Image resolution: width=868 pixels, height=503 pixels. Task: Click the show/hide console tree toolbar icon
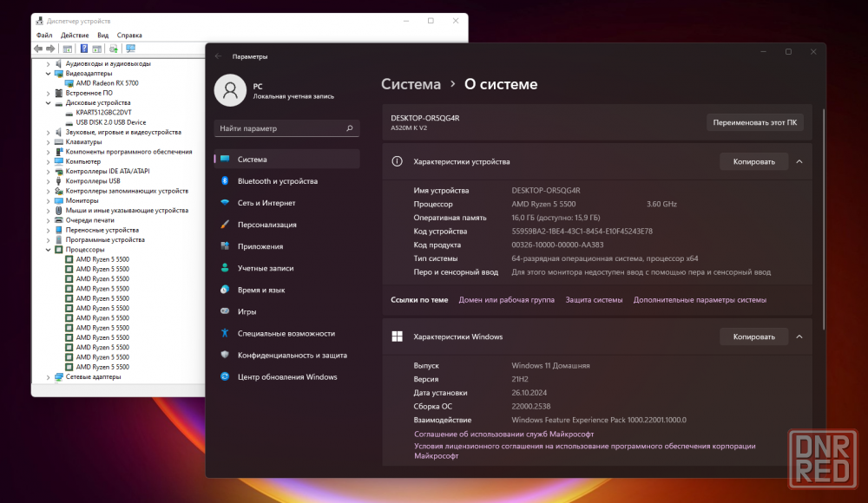(68, 49)
